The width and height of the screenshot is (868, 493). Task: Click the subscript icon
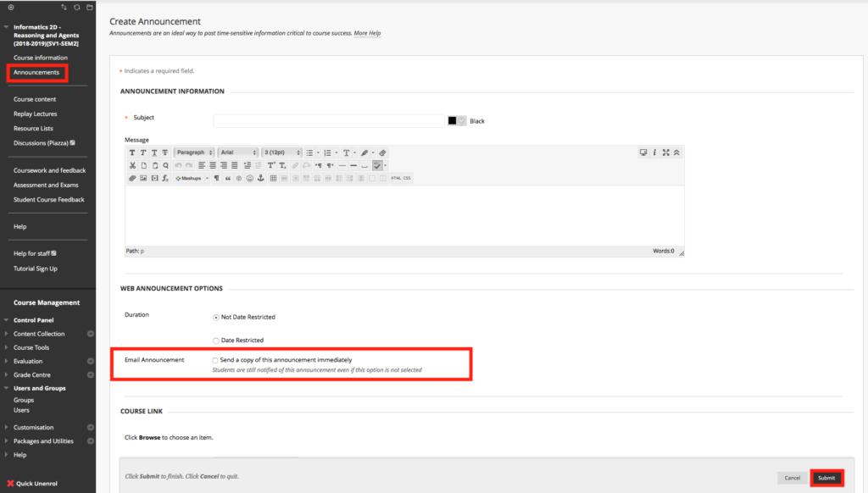(x=282, y=165)
